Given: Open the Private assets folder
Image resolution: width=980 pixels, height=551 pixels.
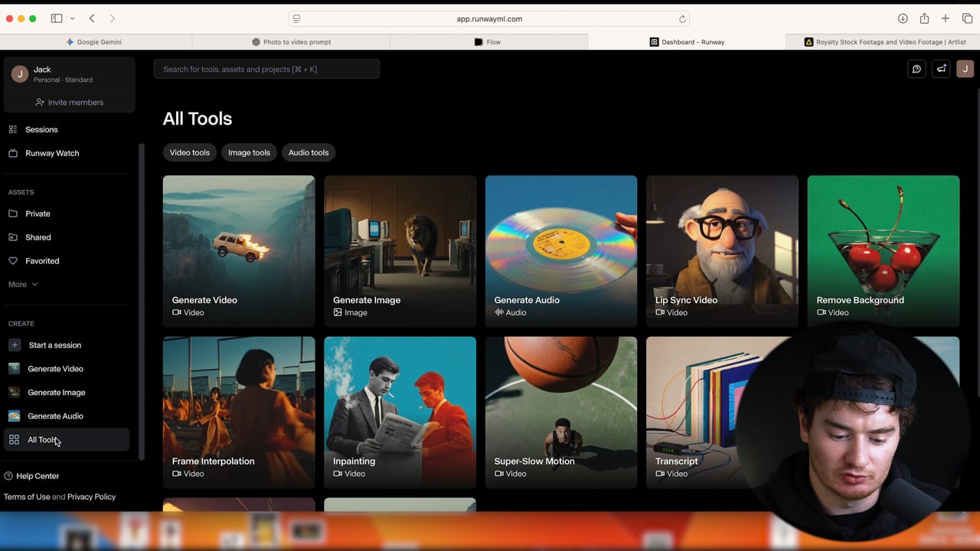Looking at the screenshot, I should point(38,214).
